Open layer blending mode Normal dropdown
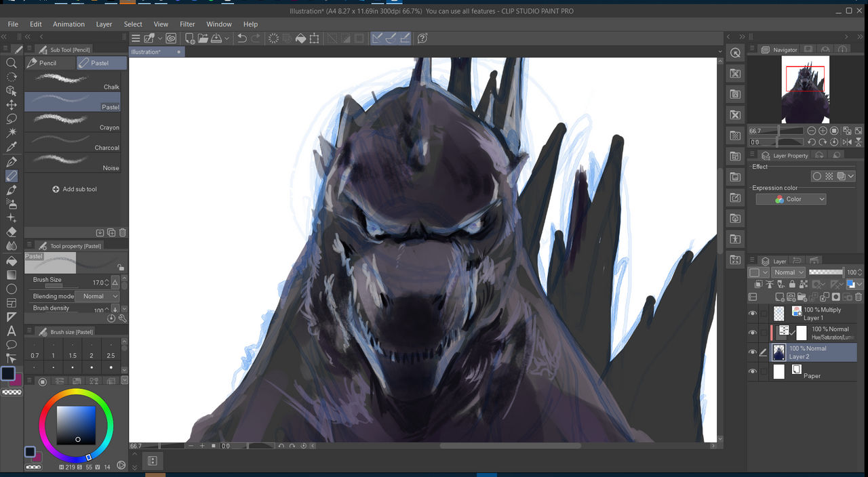 point(789,272)
